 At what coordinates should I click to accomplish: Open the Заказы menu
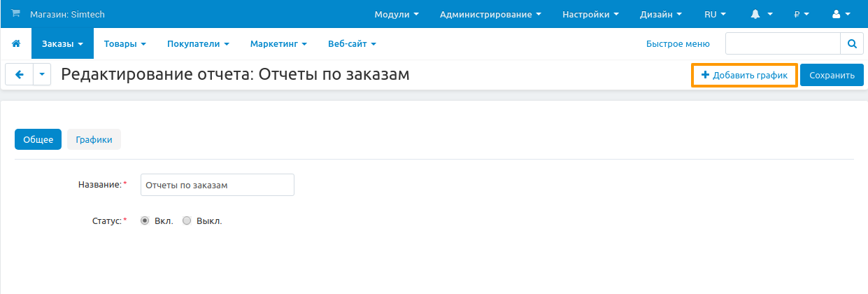pos(62,43)
